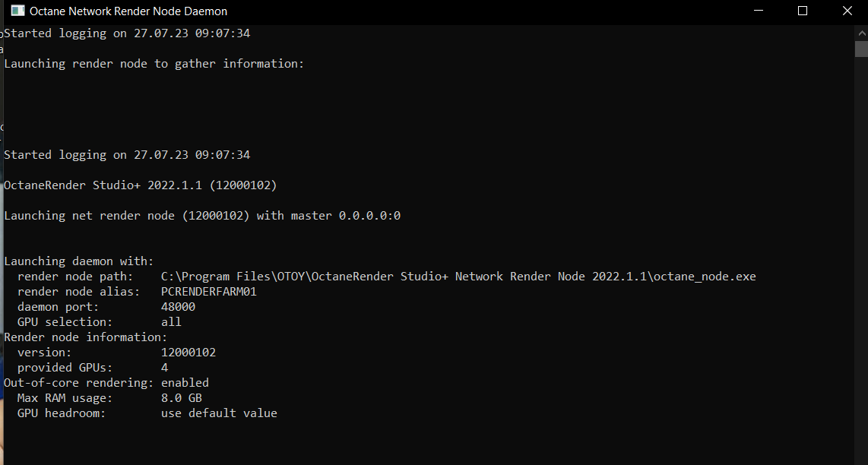868x465 pixels.
Task: Click the octane_node.exe render node path
Action: (458, 277)
